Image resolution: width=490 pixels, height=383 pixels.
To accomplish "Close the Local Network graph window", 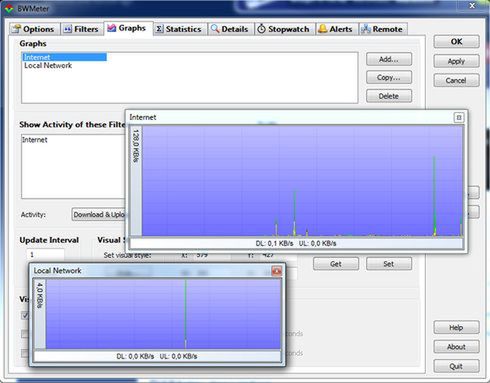I will pyautogui.click(x=276, y=271).
